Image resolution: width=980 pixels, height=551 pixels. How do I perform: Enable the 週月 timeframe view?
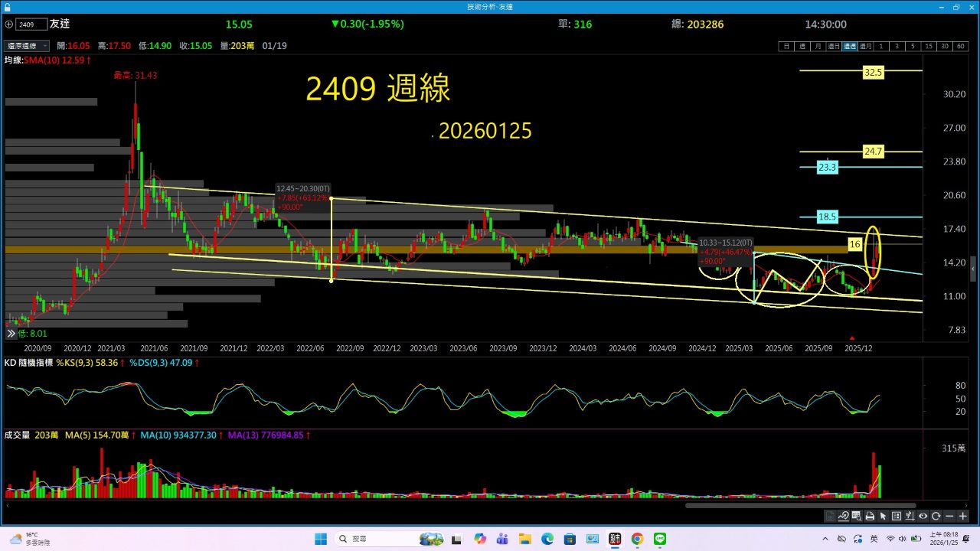(x=866, y=46)
